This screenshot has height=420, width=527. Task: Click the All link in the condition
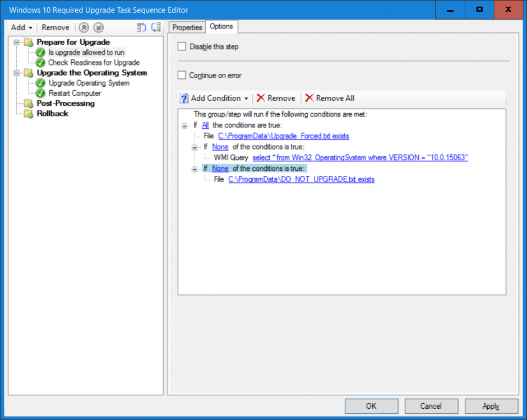point(205,125)
